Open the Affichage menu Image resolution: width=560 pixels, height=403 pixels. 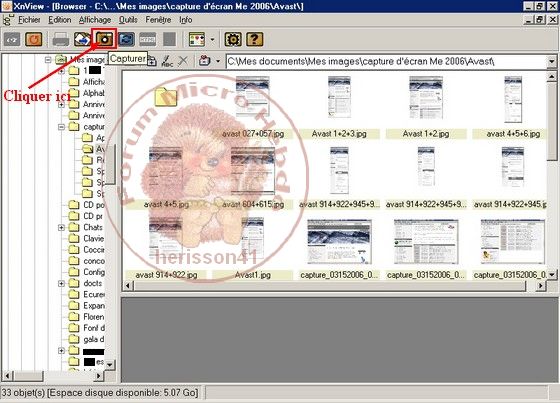click(95, 20)
